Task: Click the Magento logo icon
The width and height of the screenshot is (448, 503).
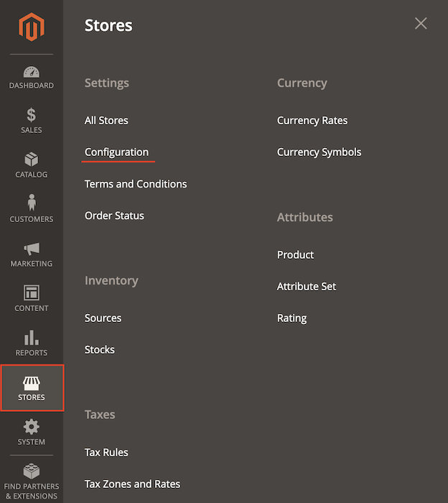Action: [32, 28]
